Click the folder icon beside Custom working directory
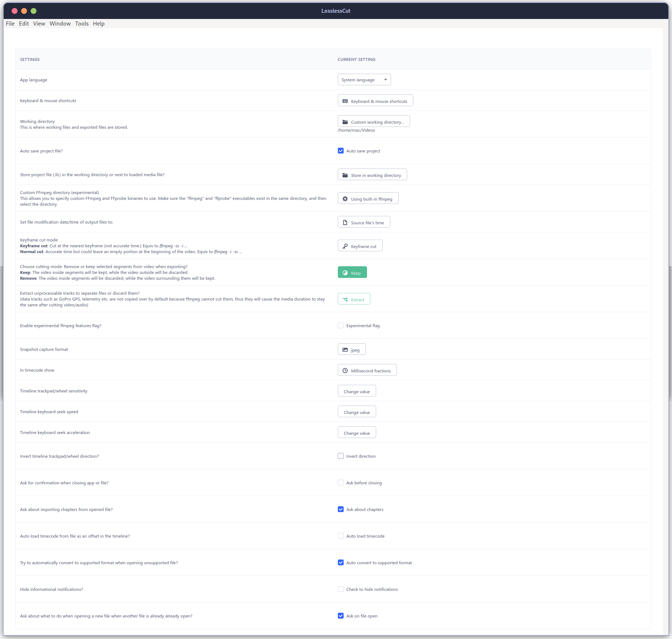Screen dimensions: 672x639 345,122
